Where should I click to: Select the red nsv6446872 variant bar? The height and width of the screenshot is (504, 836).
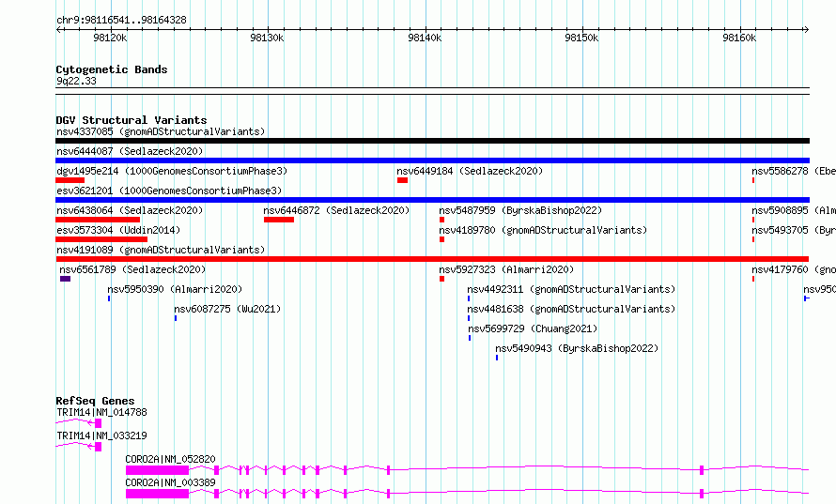click(x=279, y=220)
